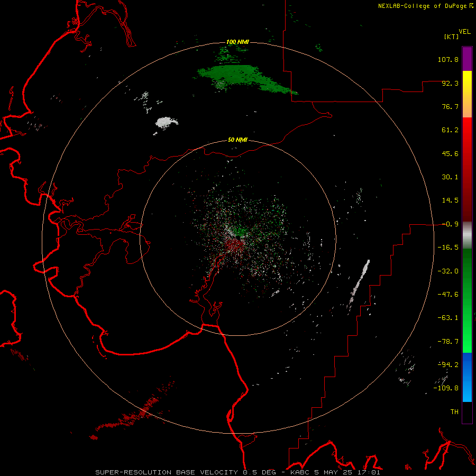
Task: Click the 14.5 legend value
Action: click(x=450, y=200)
